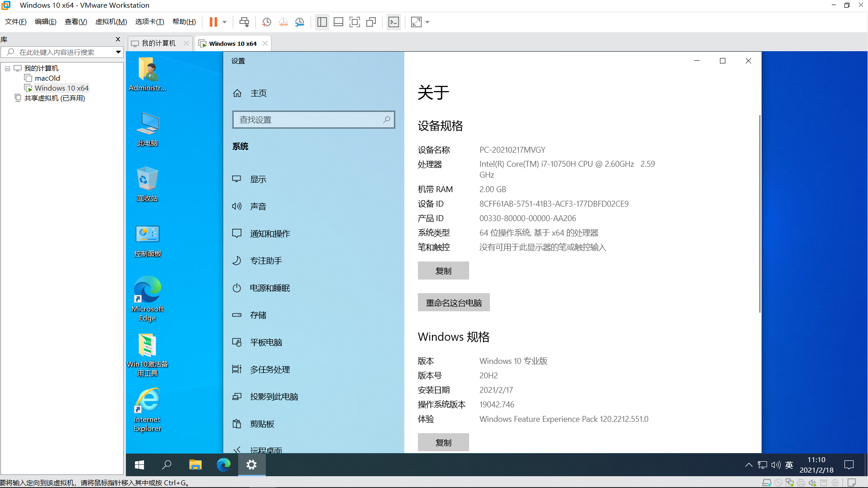Open the 文件(F) menu
Image resolution: width=868 pixels, height=488 pixels.
coord(16,22)
